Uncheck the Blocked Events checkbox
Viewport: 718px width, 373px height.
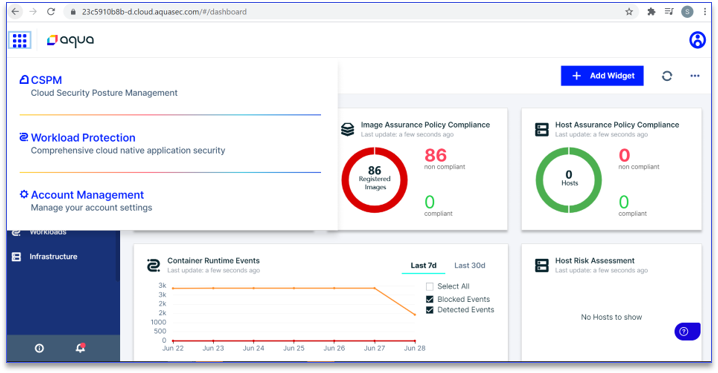(x=430, y=299)
